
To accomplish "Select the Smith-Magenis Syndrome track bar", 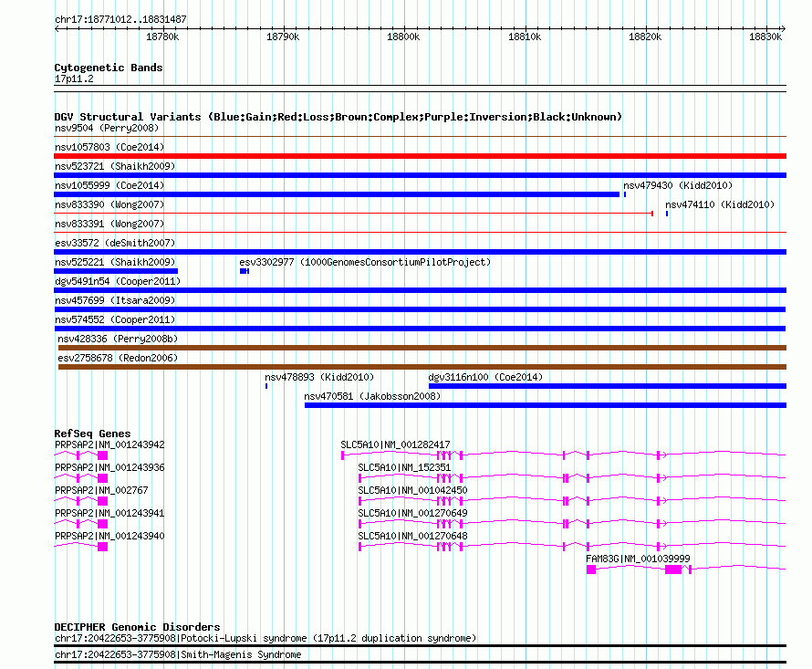I will coord(420,662).
